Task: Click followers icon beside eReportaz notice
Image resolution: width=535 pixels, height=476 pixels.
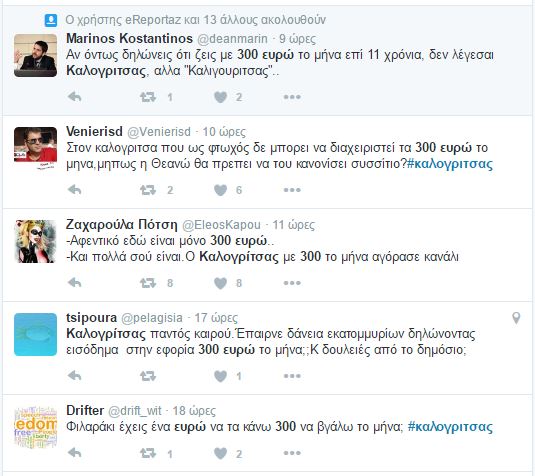Action: pos(51,20)
